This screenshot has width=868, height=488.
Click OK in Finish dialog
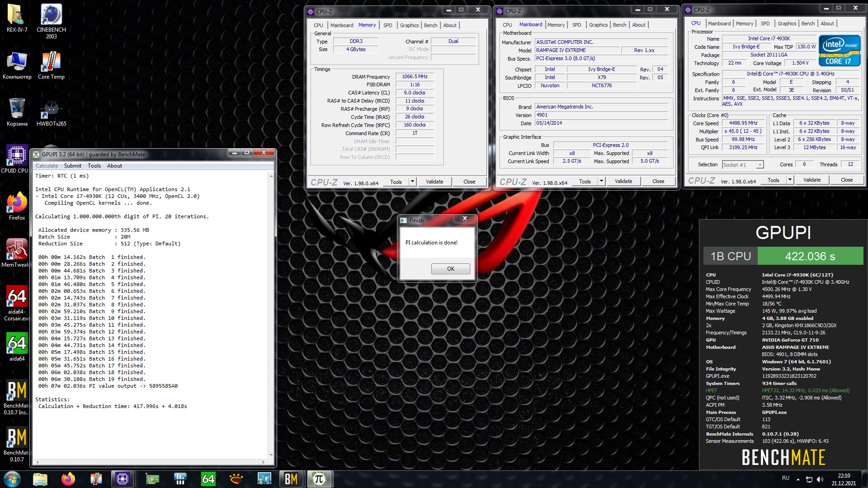click(x=450, y=268)
